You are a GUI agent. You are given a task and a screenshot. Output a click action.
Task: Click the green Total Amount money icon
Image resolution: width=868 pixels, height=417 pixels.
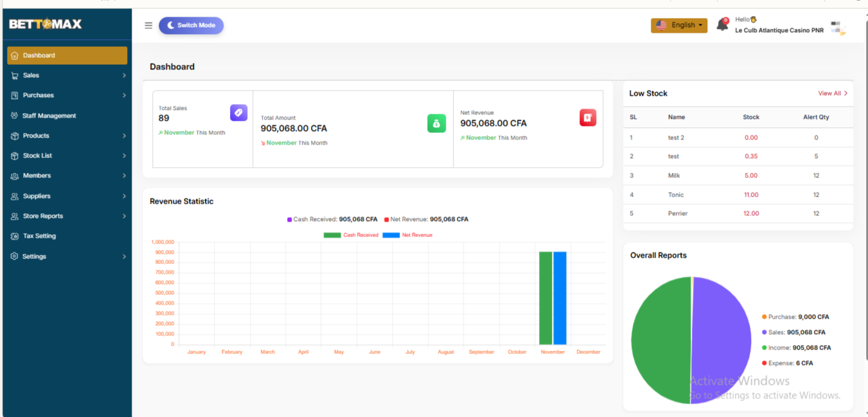436,123
